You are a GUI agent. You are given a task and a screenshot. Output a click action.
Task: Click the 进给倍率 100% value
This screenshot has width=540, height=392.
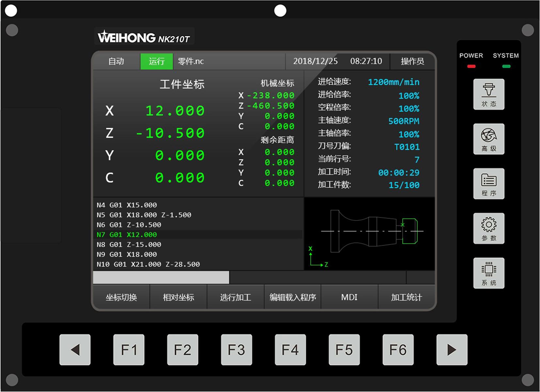(x=409, y=96)
